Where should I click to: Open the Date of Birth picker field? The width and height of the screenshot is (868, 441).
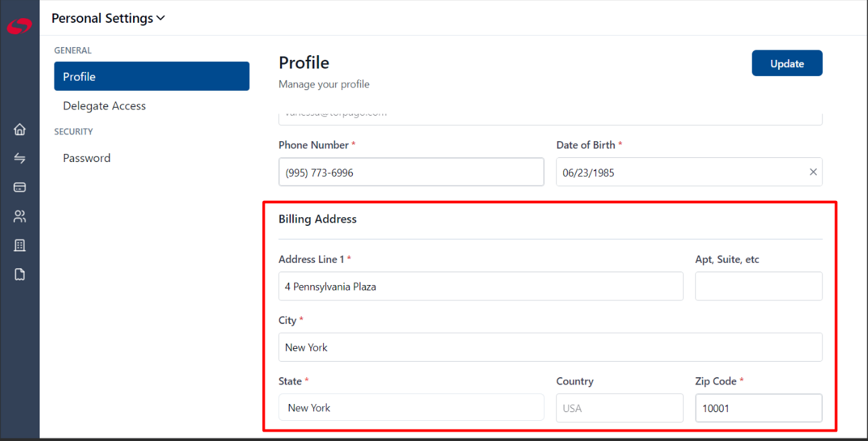(689, 172)
